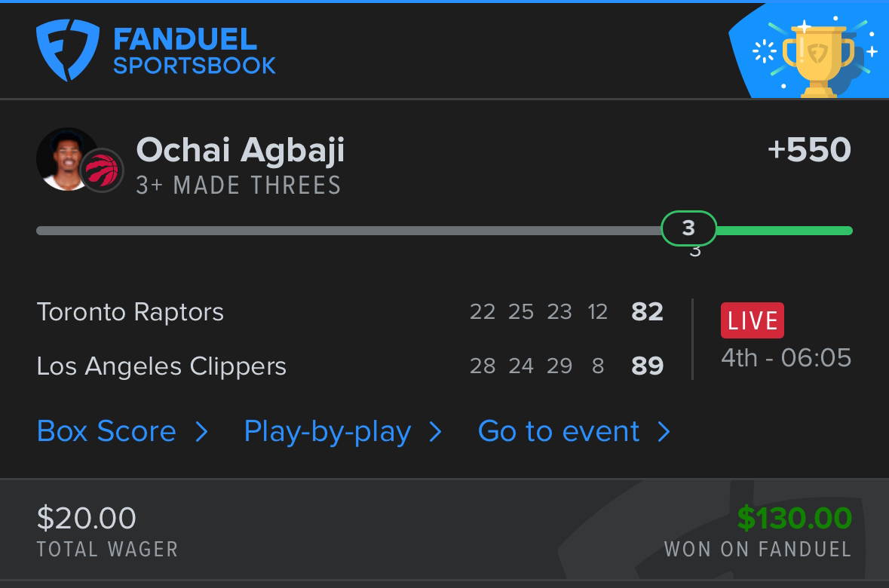Open the Play-by-play link
889x588 pixels.
327,431
